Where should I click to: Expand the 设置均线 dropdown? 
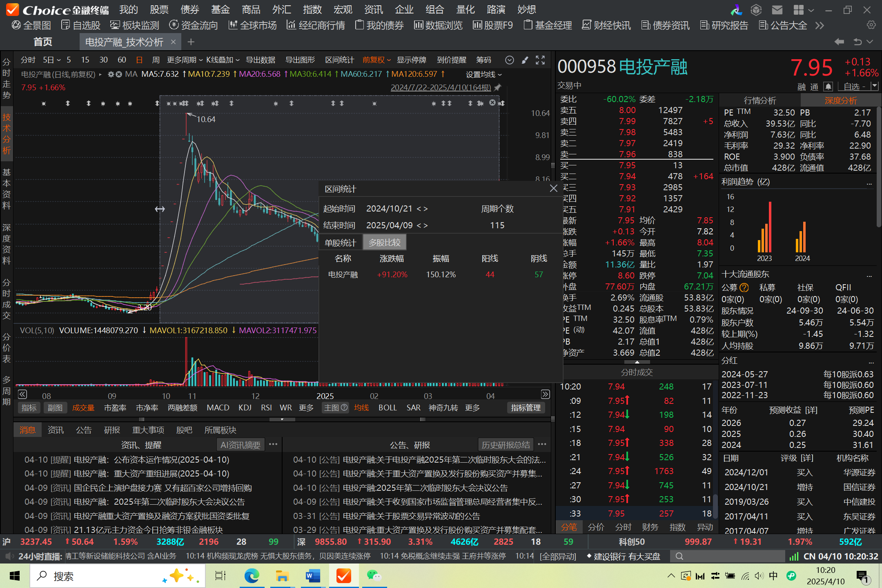coord(484,74)
